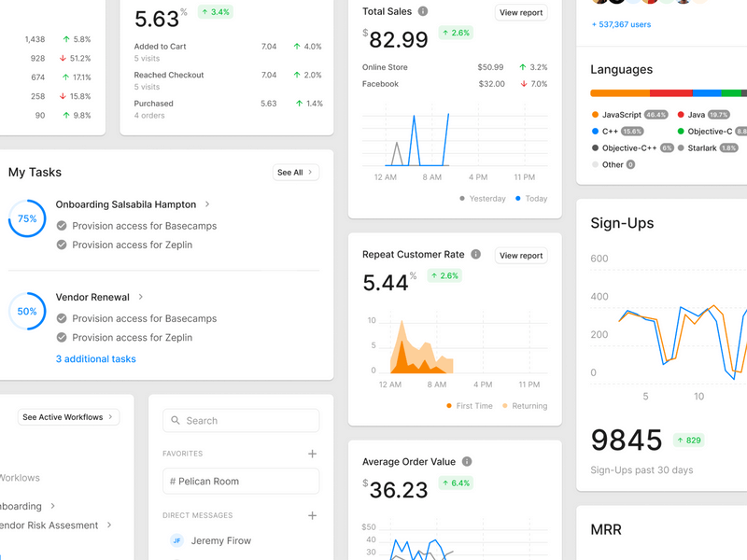This screenshot has width=747, height=560.
Task: Click See All in My Tasks panel
Action: 295,173
